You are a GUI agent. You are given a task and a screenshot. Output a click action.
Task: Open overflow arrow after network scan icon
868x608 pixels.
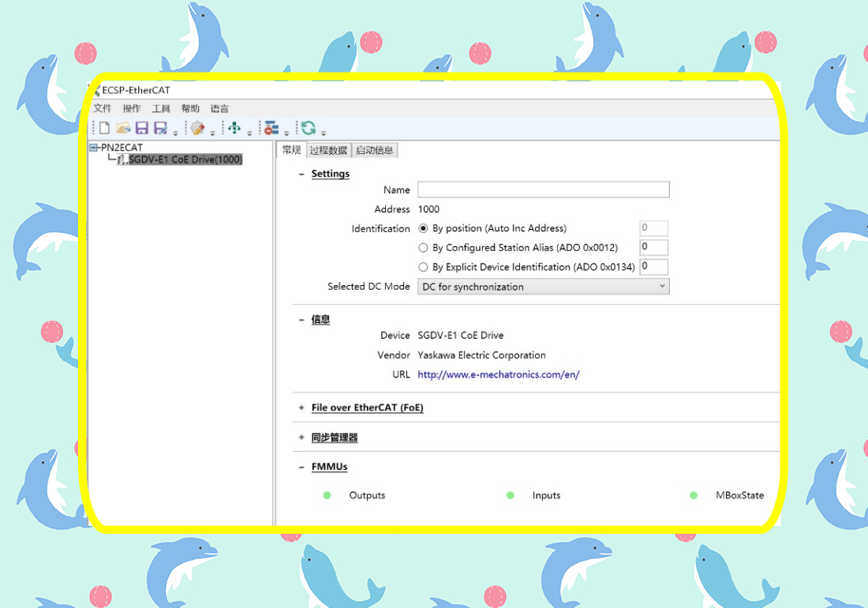coord(249,133)
